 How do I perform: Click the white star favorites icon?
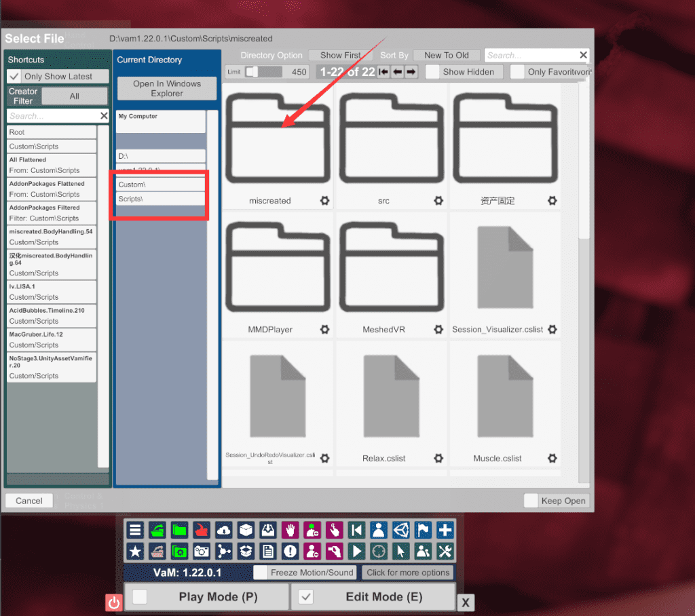pos(135,552)
